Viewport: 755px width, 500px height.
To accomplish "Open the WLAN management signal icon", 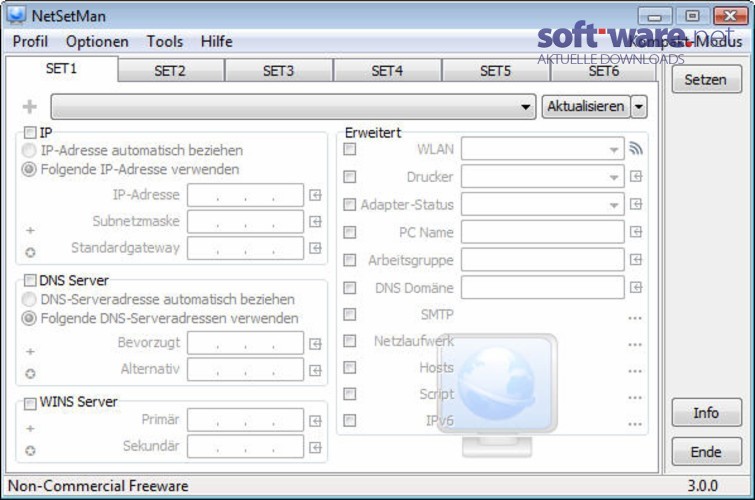I will pyautogui.click(x=636, y=148).
